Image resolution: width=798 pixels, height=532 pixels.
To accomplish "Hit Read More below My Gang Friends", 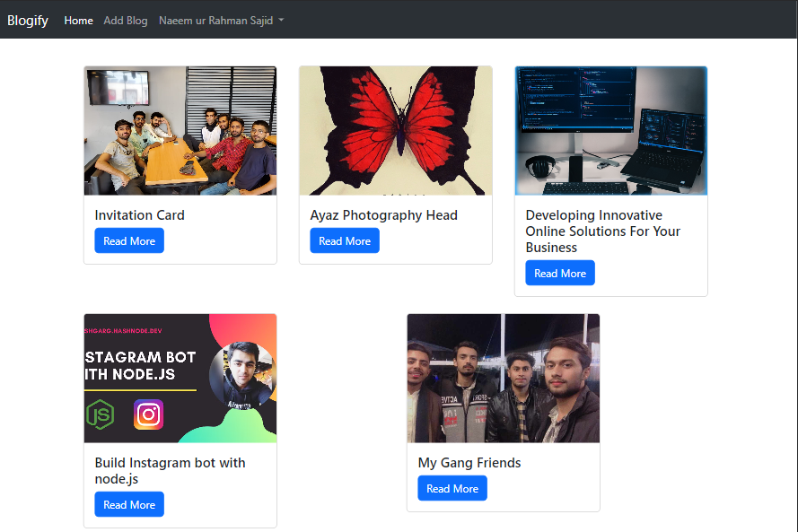I will tap(452, 489).
